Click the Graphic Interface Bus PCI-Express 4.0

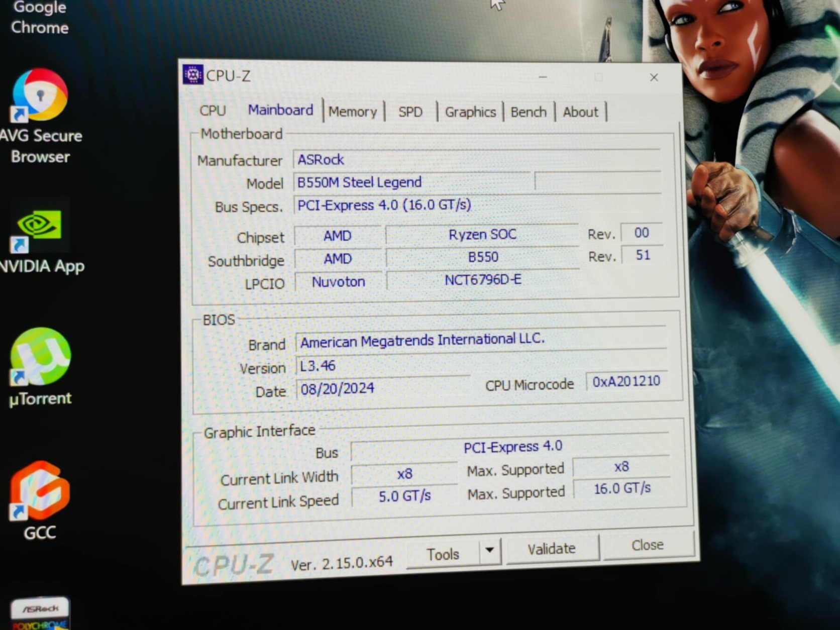pos(510,447)
